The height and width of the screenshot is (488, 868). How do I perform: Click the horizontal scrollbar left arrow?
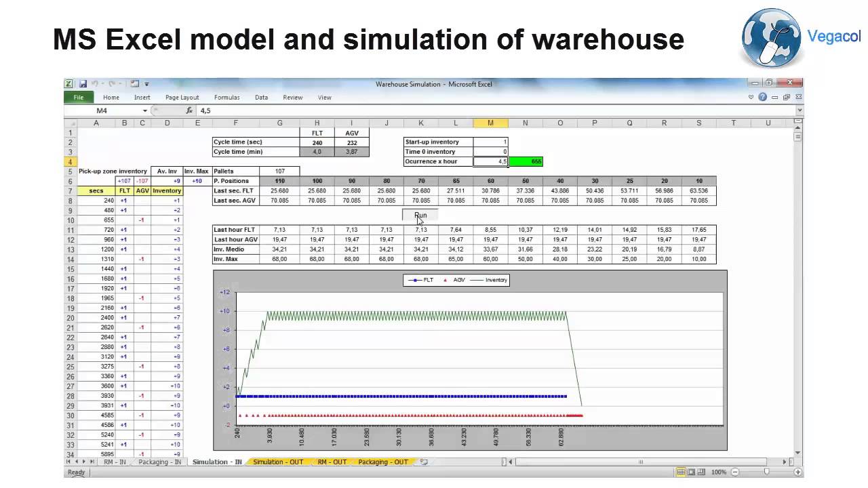click(x=512, y=462)
